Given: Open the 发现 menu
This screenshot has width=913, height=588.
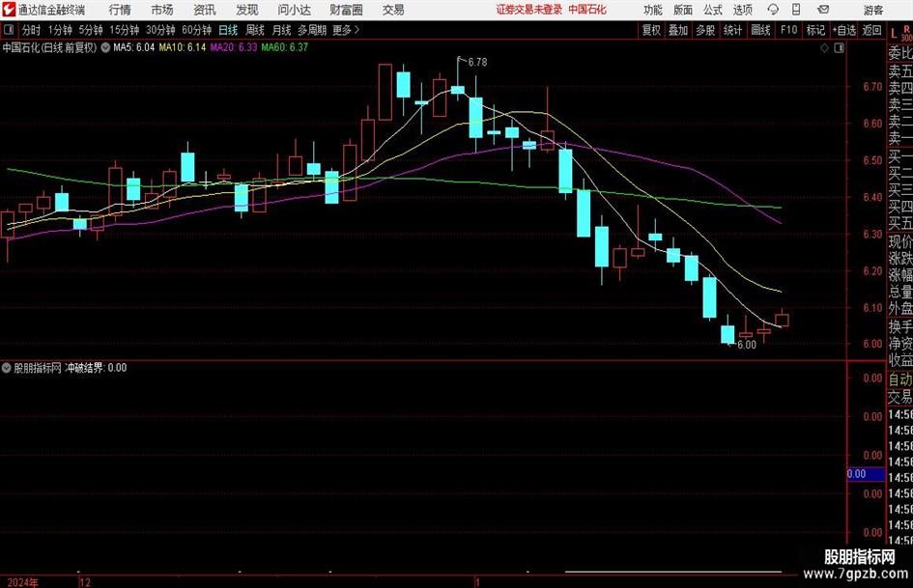Looking at the screenshot, I should pyautogui.click(x=247, y=10).
